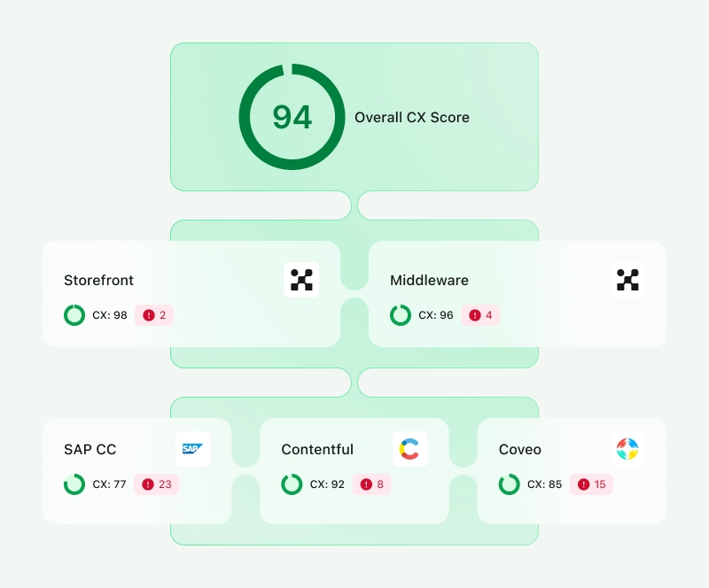The image size is (709, 588).
Task: Click the SAP CC CX score ring
Action: coord(74,484)
